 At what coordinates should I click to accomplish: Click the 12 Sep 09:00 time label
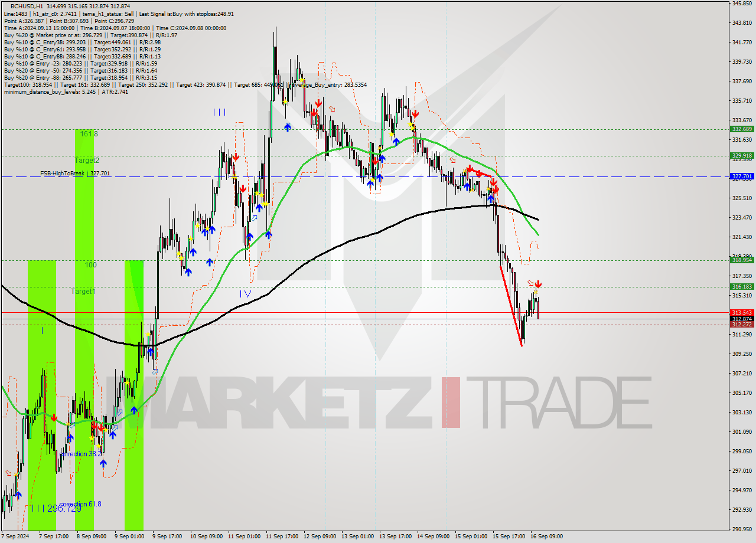320,537
